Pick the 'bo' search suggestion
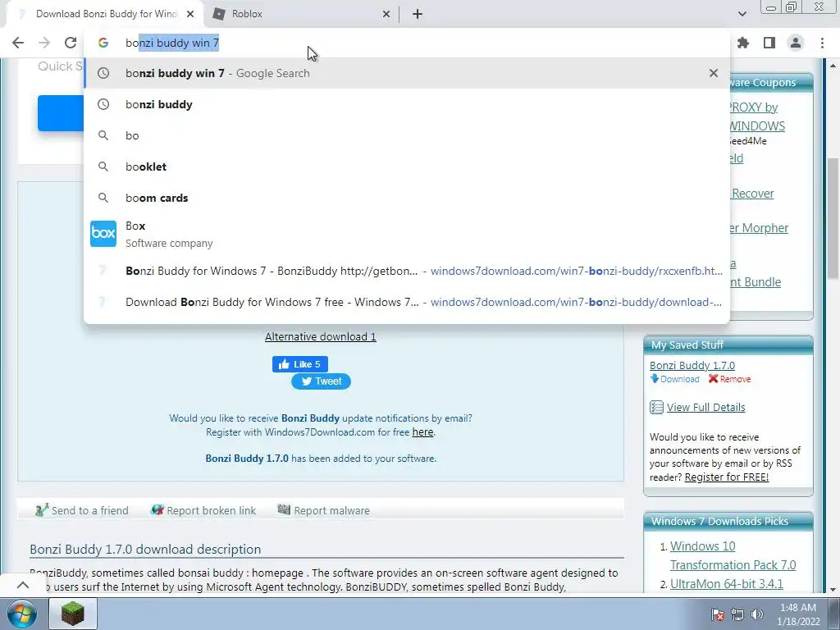The width and height of the screenshot is (840, 630). click(x=407, y=135)
